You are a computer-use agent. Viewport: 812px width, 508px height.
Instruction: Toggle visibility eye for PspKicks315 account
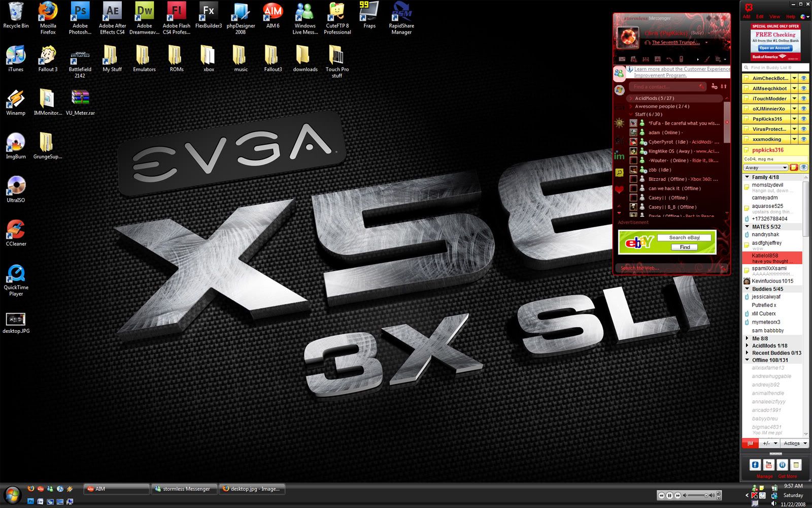coord(803,119)
